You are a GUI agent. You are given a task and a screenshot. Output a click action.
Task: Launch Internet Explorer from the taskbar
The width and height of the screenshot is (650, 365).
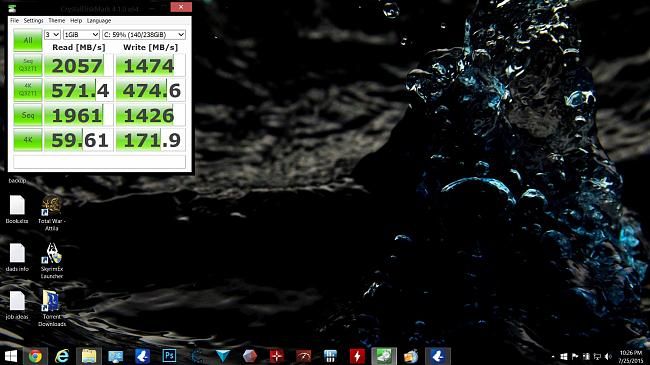(62, 356)
